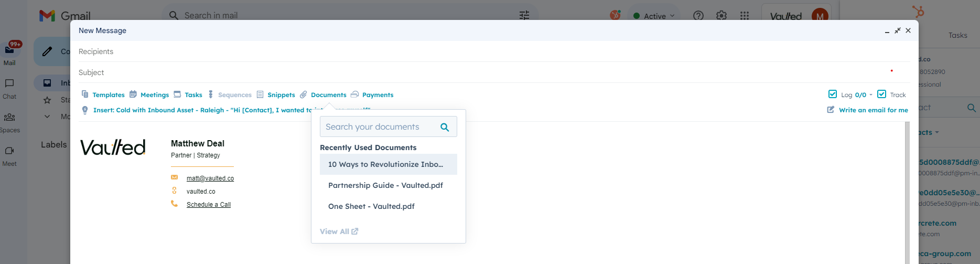Click the Schedule a Call link

pyautogui.click(x=209, y=205)
